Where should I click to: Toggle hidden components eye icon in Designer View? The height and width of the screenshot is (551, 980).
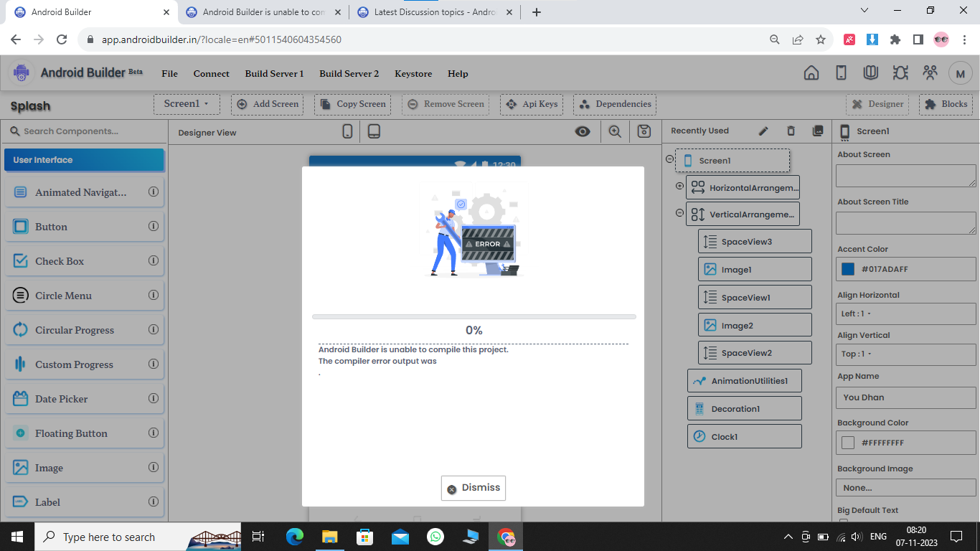(x=583, y=131)
